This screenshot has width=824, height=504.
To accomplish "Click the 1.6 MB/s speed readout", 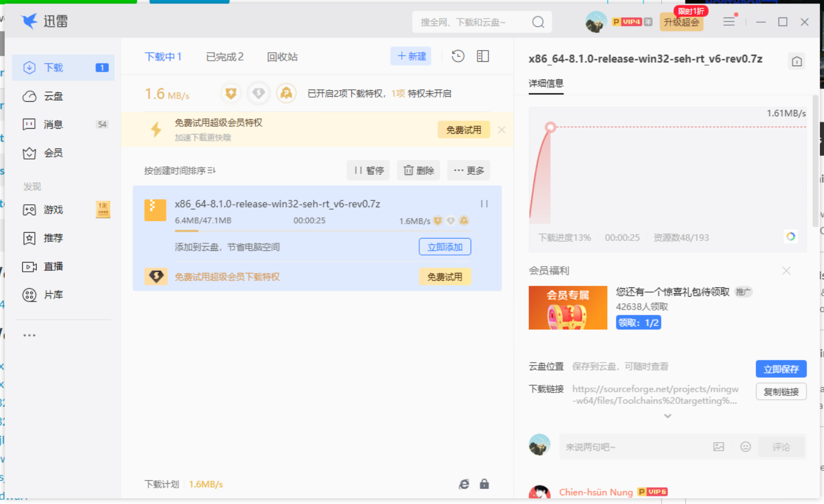I will pyautogui.click(x=167, y=94).
